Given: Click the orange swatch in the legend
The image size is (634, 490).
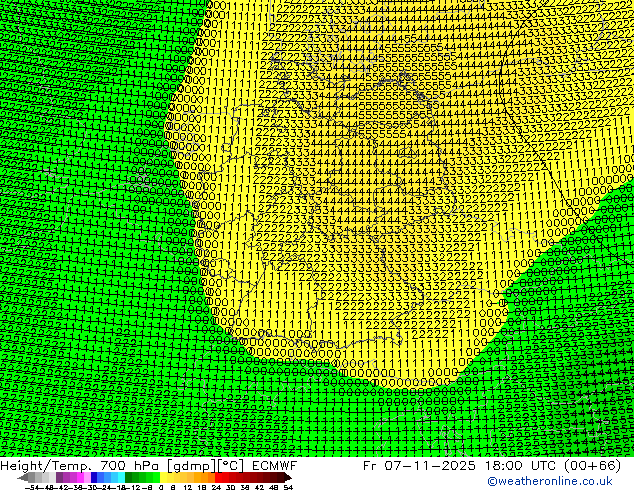Looking at the screenshot, I should (204, 477).
